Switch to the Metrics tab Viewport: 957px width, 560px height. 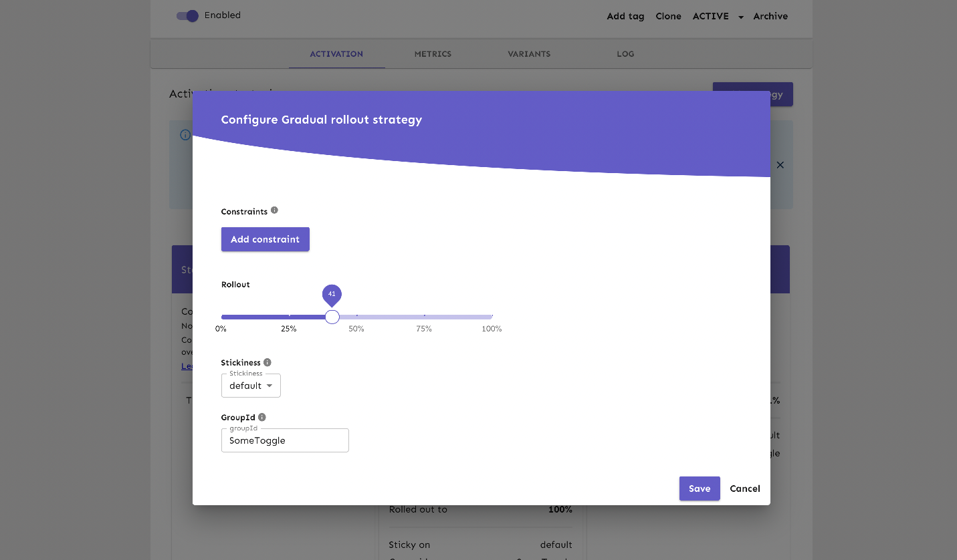(433, 54)
